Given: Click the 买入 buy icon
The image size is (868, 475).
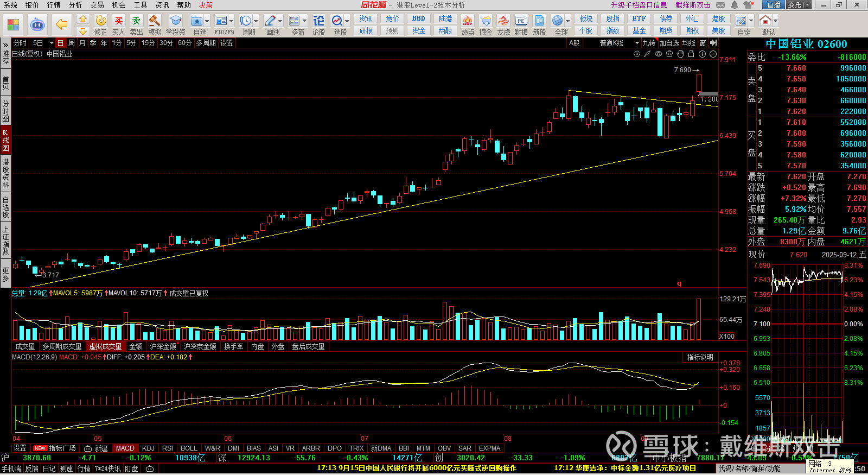Looking at the screenshot, I should click(x=118, y=25).
